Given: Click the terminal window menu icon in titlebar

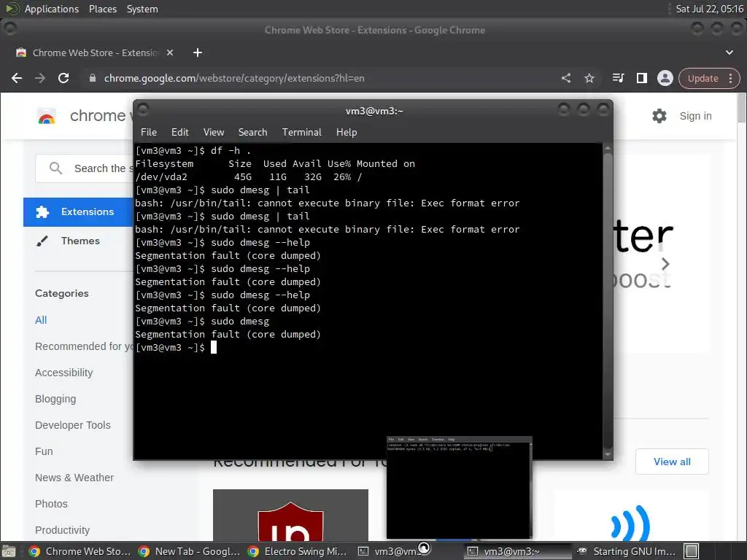Looking at the screenshot, I should pos(143,110).
